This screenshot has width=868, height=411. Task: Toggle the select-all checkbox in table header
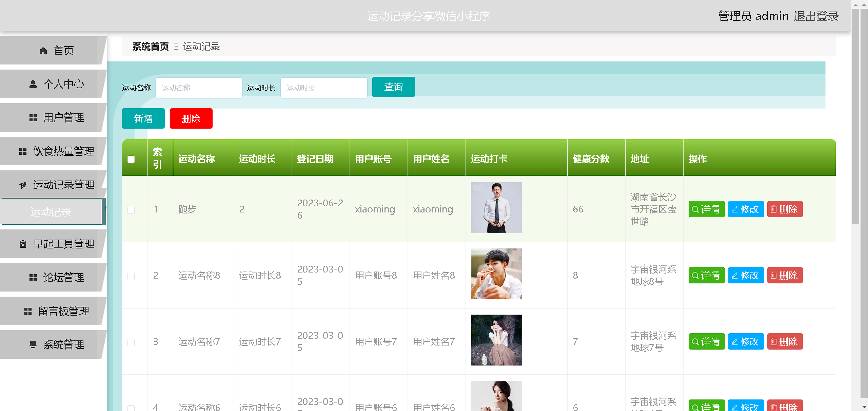click(x=131, y=159)
